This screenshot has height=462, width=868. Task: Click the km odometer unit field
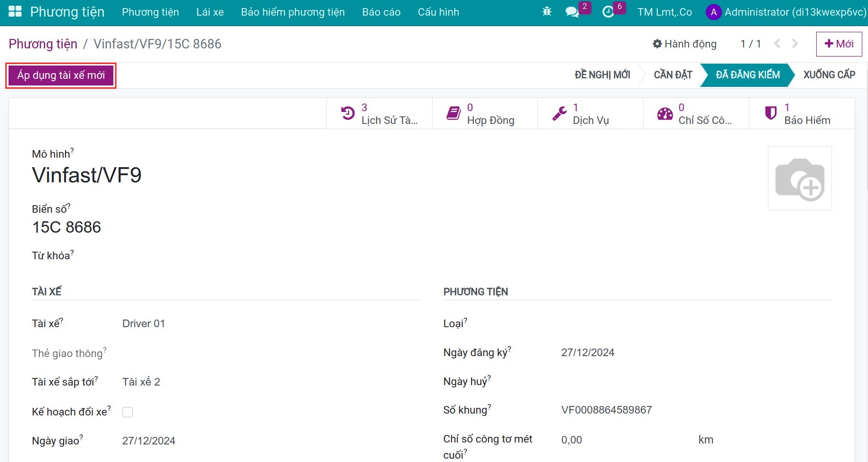coord(706,440)
